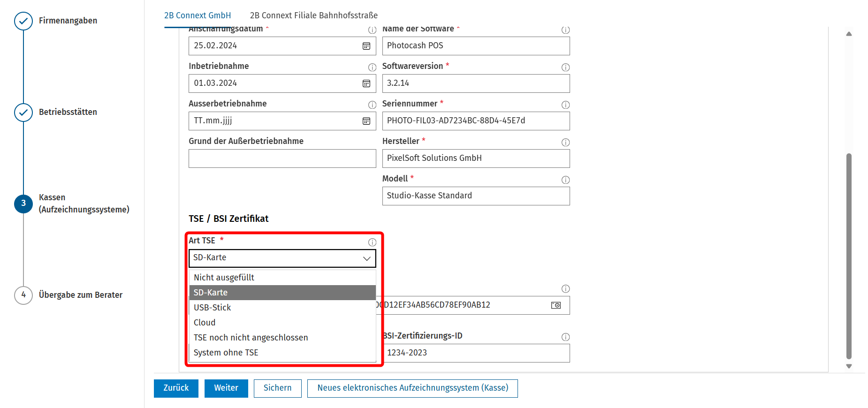Viewport: 868px width, 408px height.
Task: Click Neues elektronisches Aufzeichnungssystem (Kasse) button
Action: [x=412, y=388]
